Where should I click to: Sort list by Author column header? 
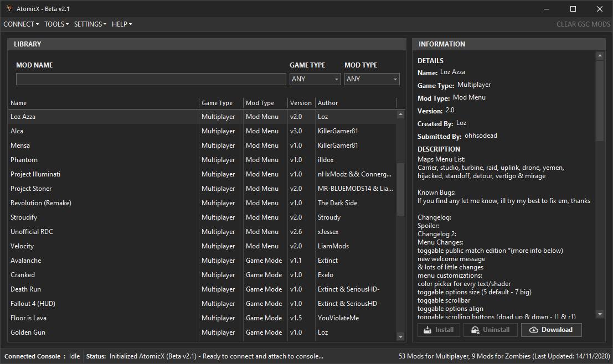click(354, 103)
